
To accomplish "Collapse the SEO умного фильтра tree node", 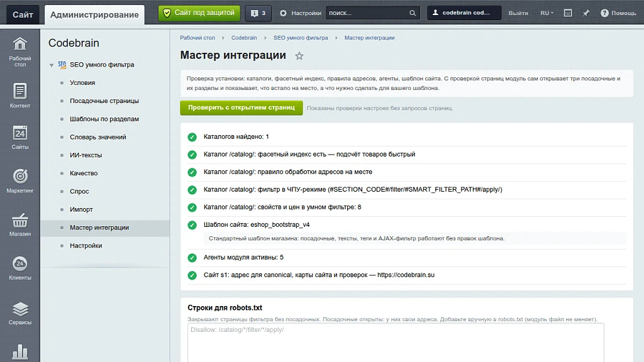I will [x=52, y=65].
